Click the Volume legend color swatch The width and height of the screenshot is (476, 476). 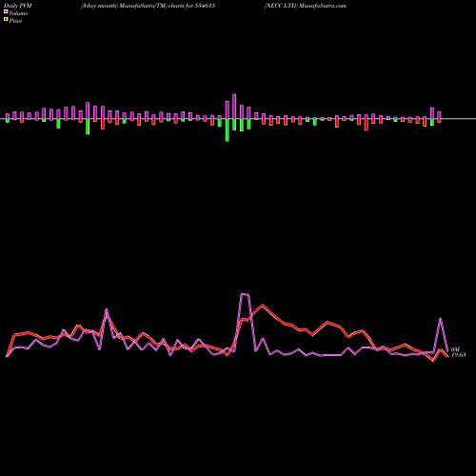click(6, 11)
